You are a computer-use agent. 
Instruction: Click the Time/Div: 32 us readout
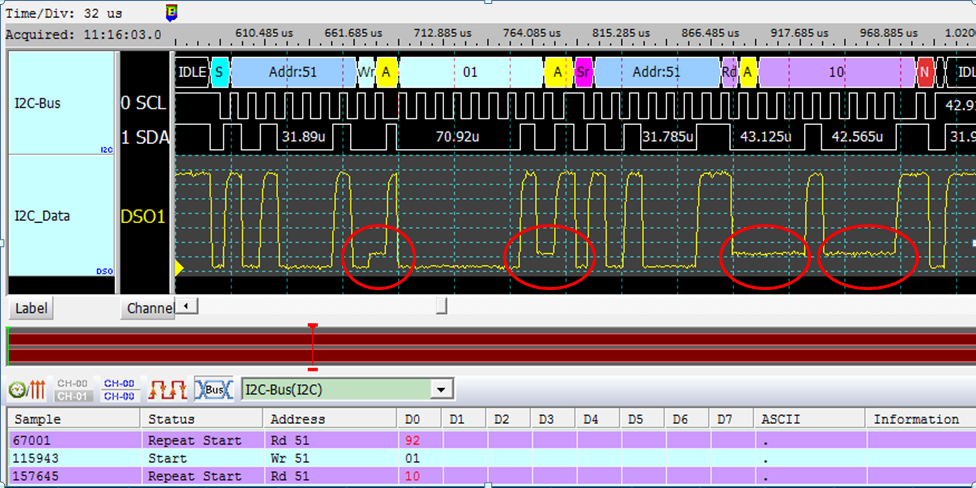pos(64,13)
